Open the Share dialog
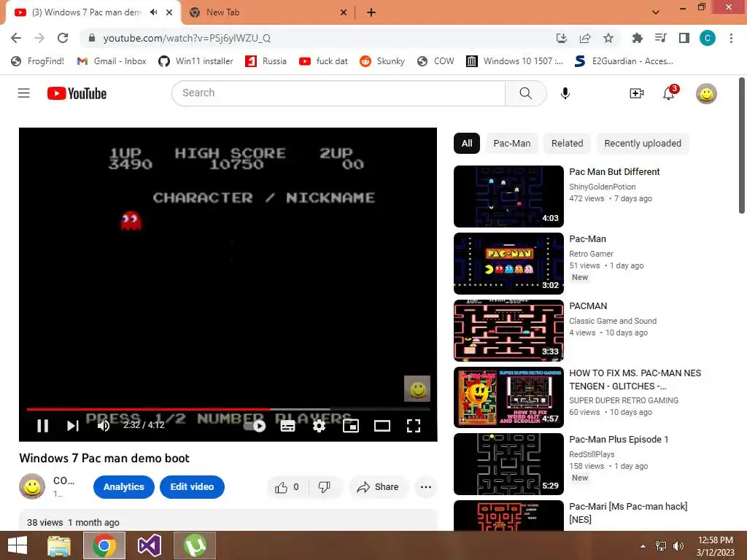This screenshot has height=560, width=747. coord(378,486)
